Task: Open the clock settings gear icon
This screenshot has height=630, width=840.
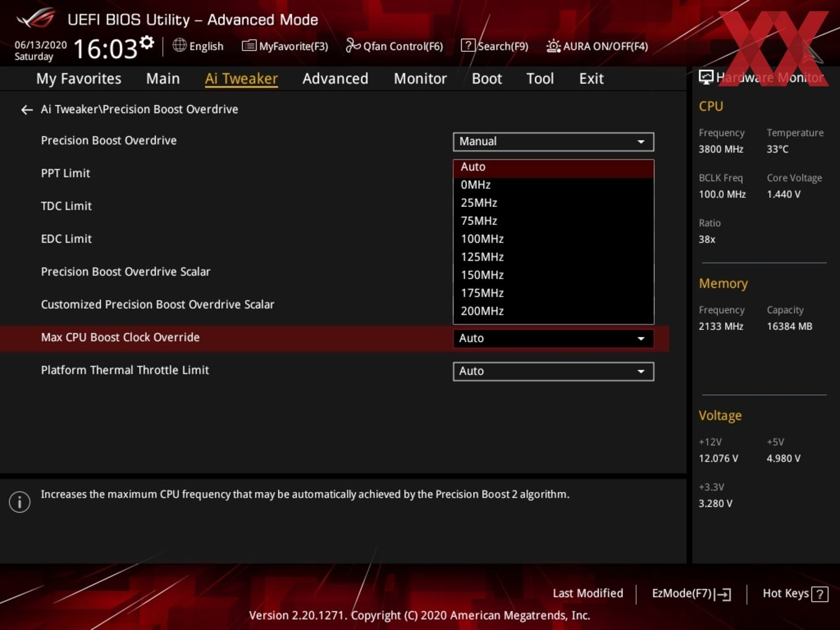Action: point(146,43)
